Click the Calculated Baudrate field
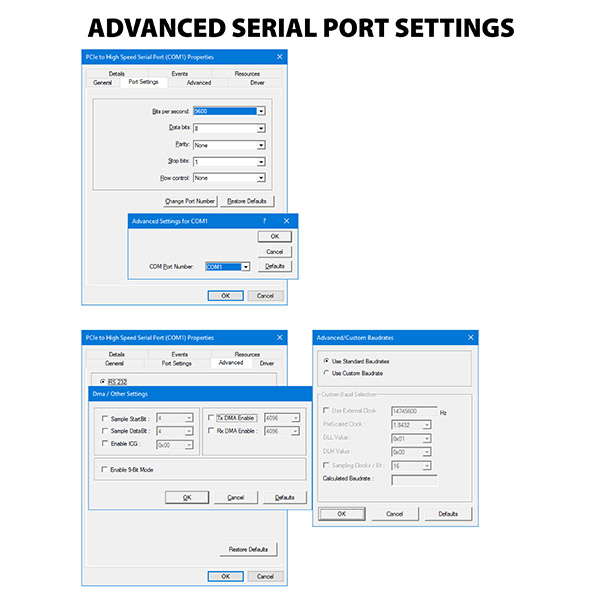 (413, 480)
